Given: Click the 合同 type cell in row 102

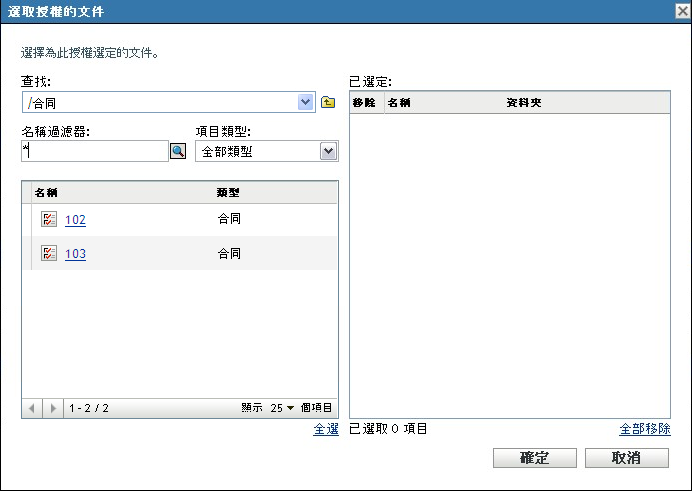Looking at the screenshot, I should [229, 219].
